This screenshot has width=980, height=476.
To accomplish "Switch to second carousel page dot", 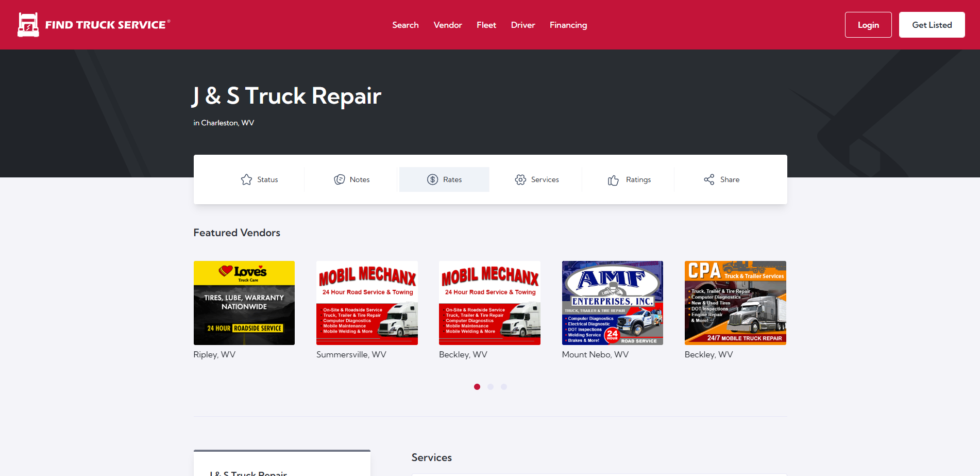I will tap(491, 387).
